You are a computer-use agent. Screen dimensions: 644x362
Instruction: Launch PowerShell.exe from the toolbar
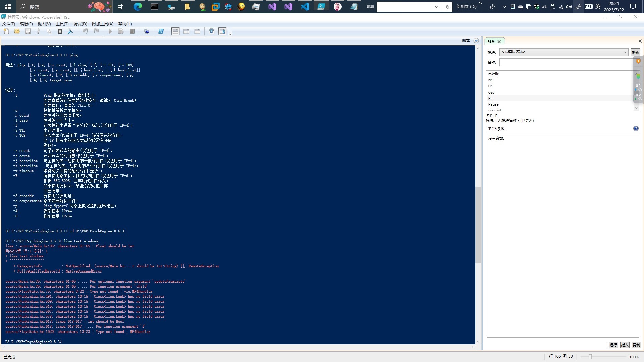(161, 31)
